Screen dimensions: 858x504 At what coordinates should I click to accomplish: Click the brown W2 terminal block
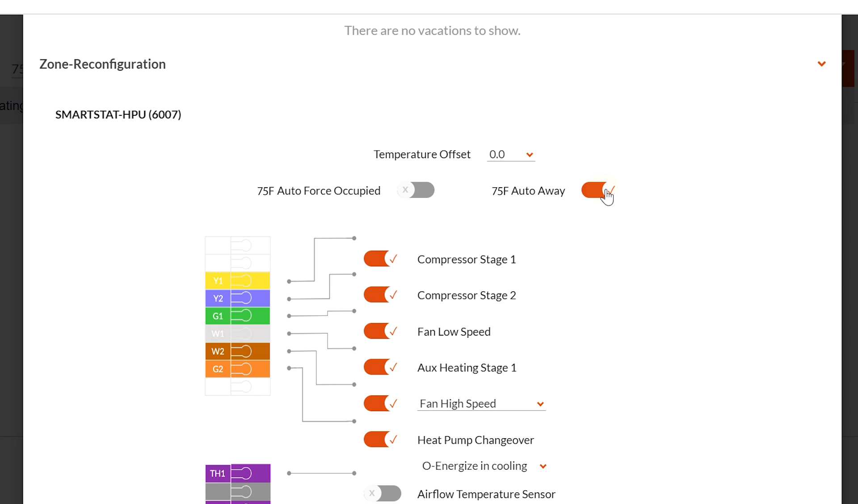pyautogui.click(x=237, y=351)
